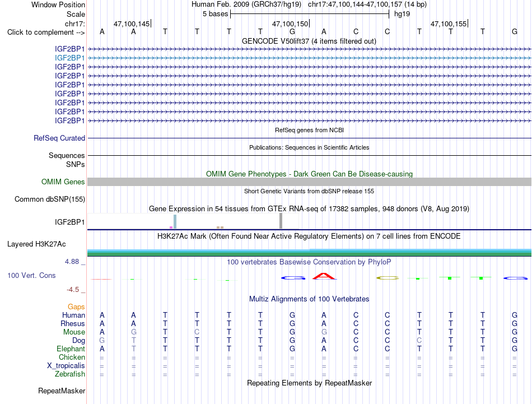Click the -4.5 PhyloP lower scale value
The width and height of the screenshot is (532, 404).
(x=73, y=290)
